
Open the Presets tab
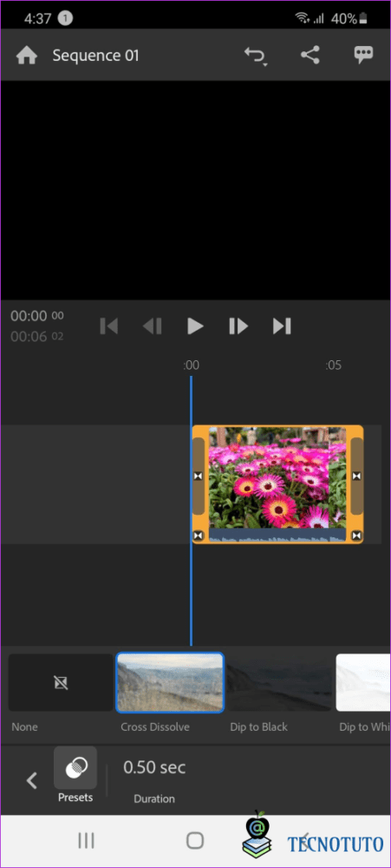(75, 774)
